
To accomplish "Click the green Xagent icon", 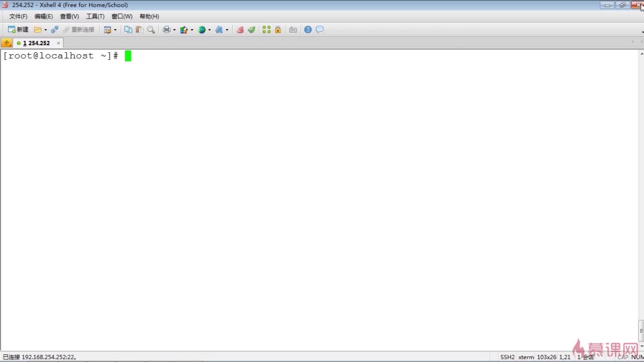I will 252,30.
